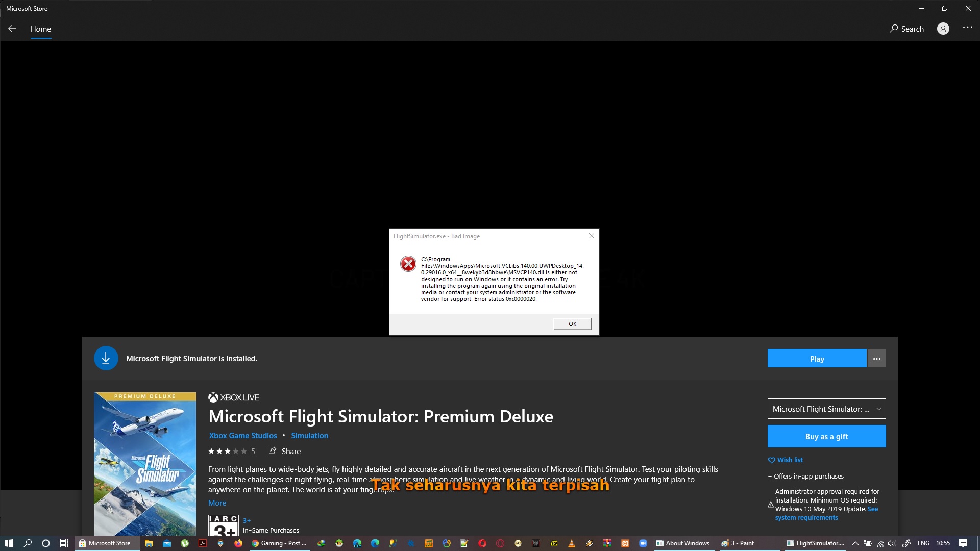Switch to Microsoft Store taskbar button
Viewport: 980px width, 551px height.
[107, 543]
